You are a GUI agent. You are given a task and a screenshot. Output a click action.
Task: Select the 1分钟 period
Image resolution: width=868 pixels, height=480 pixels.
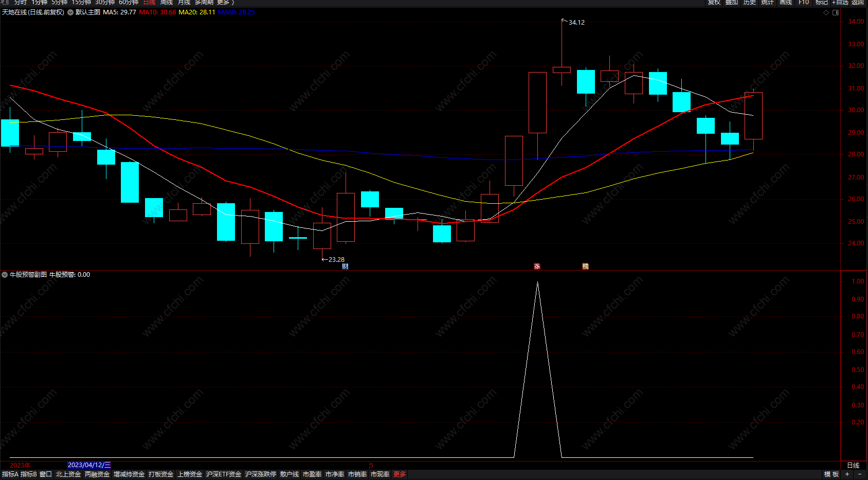point(39,3)
